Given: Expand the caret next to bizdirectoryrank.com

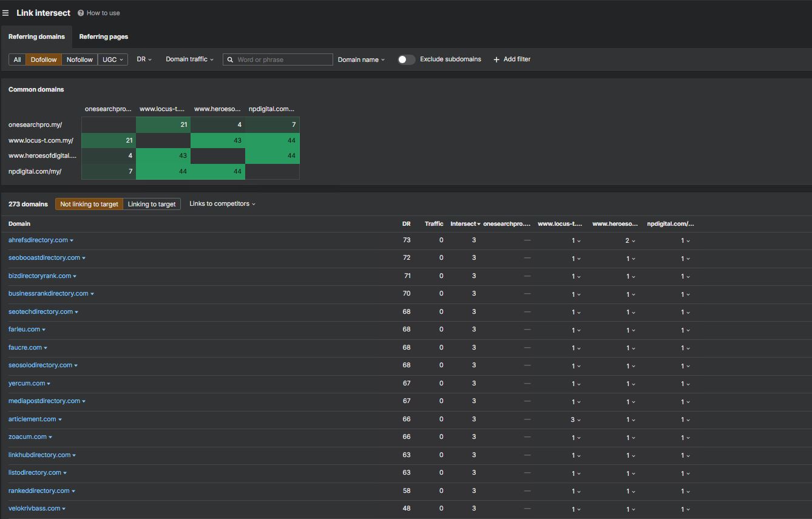Looking at the screenshot, I should [x=75, y=277].
